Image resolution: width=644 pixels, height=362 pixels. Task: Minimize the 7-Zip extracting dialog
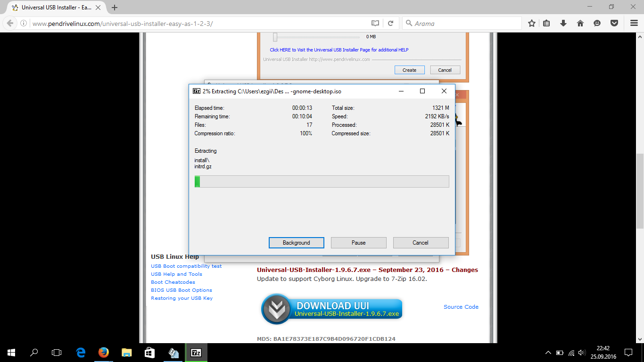401,91
